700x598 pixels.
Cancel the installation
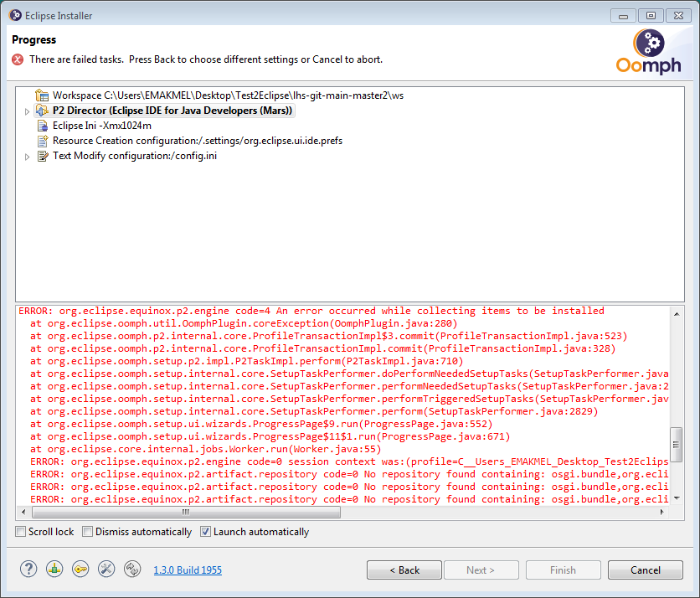(x=646, y=570)
